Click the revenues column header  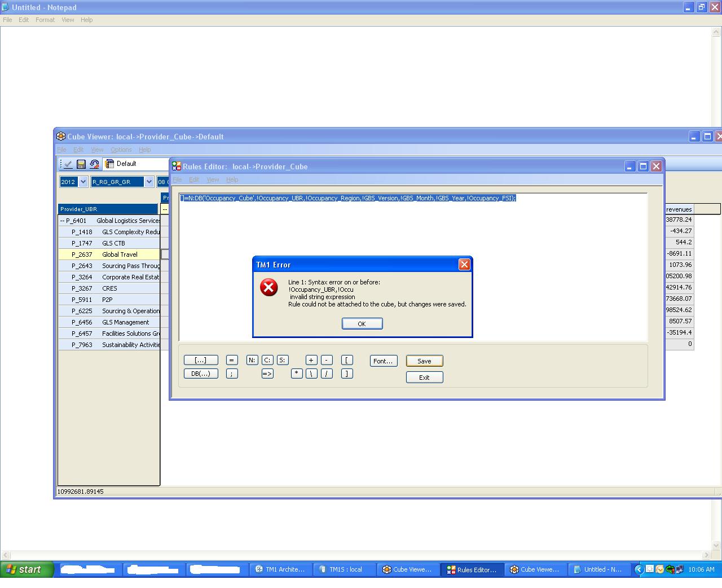point(679,209)
